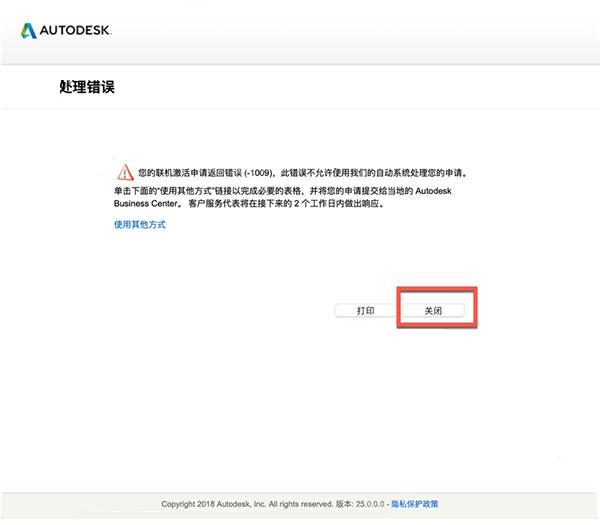600x525 pixels.
Task: Click the 处理错误 page heading
Action: 87,87
